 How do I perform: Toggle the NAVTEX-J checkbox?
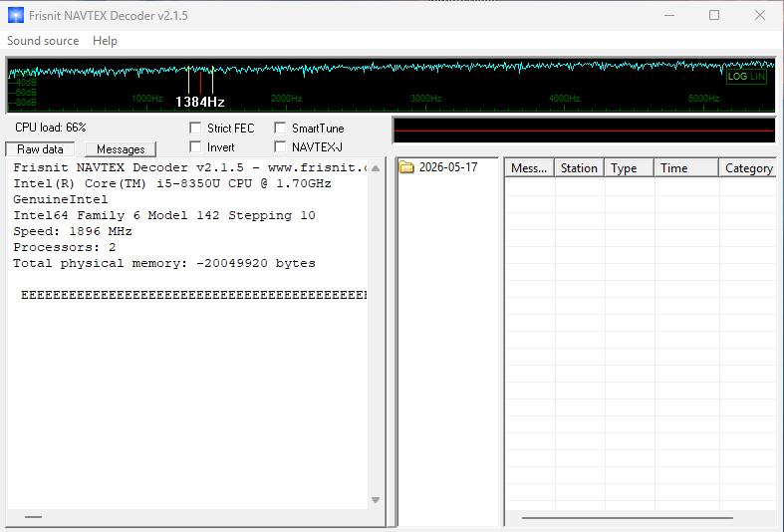(x=280, y=147)
